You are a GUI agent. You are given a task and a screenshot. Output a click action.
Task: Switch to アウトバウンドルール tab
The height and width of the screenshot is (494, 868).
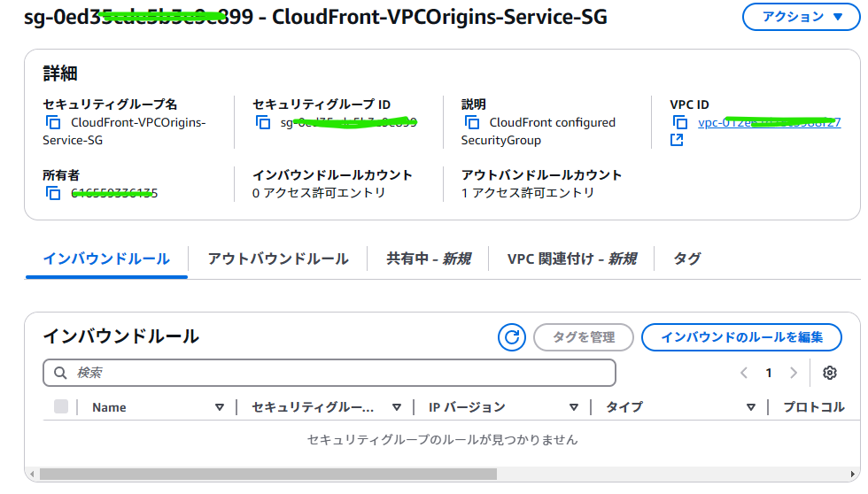coord(278,259)
